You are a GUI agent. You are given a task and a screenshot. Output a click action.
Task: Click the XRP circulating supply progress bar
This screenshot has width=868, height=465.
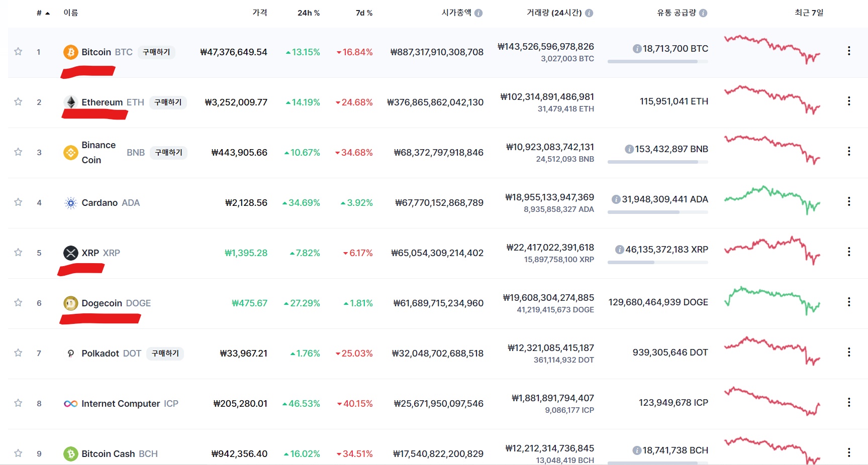[x=658, y=263]
